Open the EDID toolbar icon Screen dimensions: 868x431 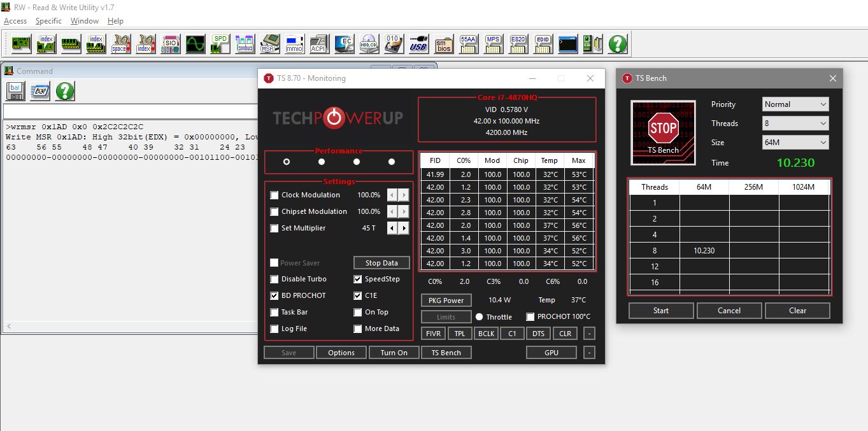pos(543,44)
